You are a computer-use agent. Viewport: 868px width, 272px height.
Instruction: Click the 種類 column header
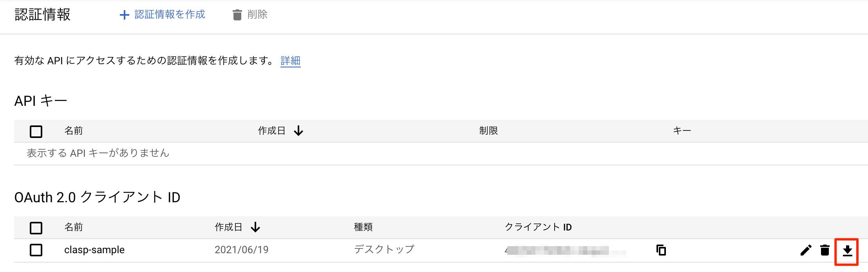point(363,227)
